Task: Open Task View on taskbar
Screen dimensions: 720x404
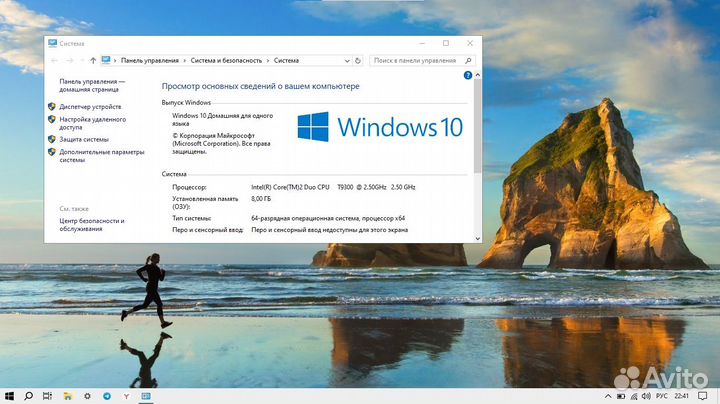Action: (x=49, y=396)
